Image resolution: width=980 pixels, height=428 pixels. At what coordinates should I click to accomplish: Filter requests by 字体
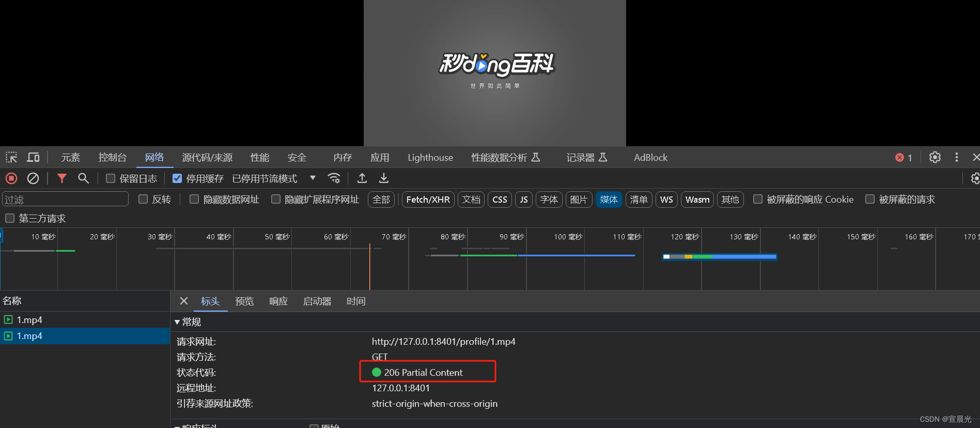point(549,200)
